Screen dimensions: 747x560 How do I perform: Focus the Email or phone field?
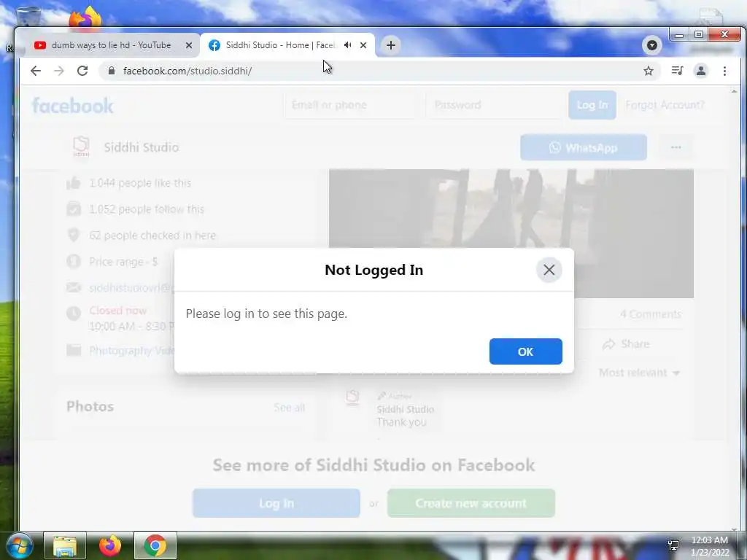pos(352,105)
